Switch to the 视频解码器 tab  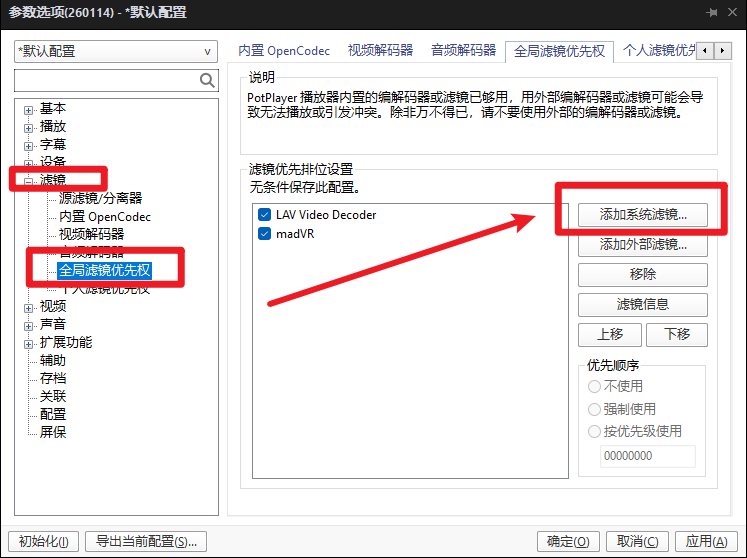(x=380, y=51)
